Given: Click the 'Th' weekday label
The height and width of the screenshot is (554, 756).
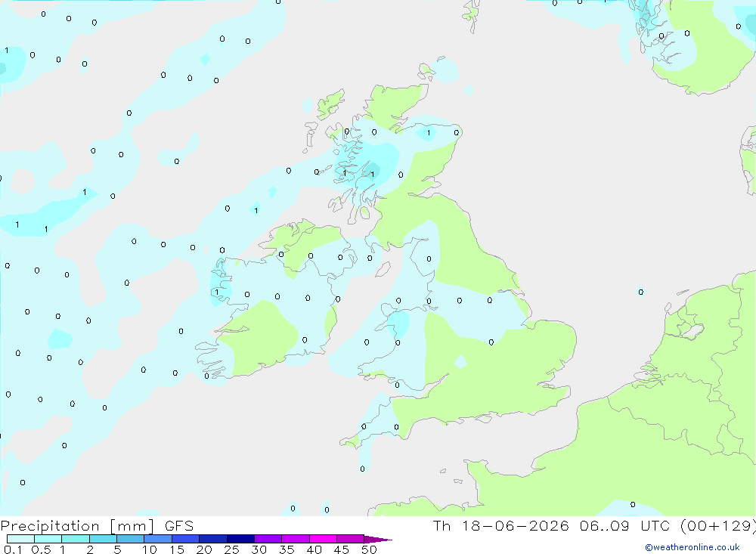Looking at the screenshot, I should (x=442, y=526).
